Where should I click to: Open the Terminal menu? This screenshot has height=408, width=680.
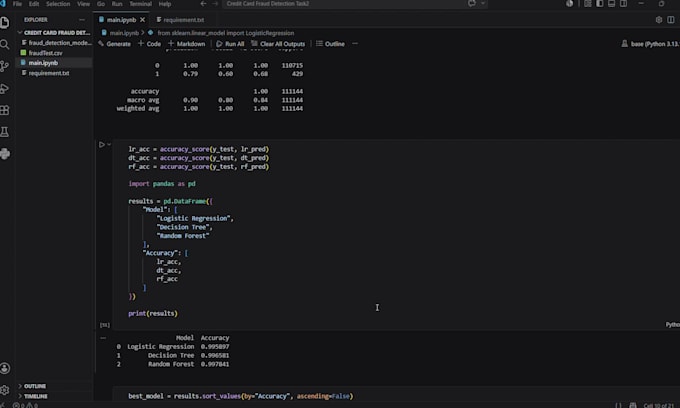141,3
